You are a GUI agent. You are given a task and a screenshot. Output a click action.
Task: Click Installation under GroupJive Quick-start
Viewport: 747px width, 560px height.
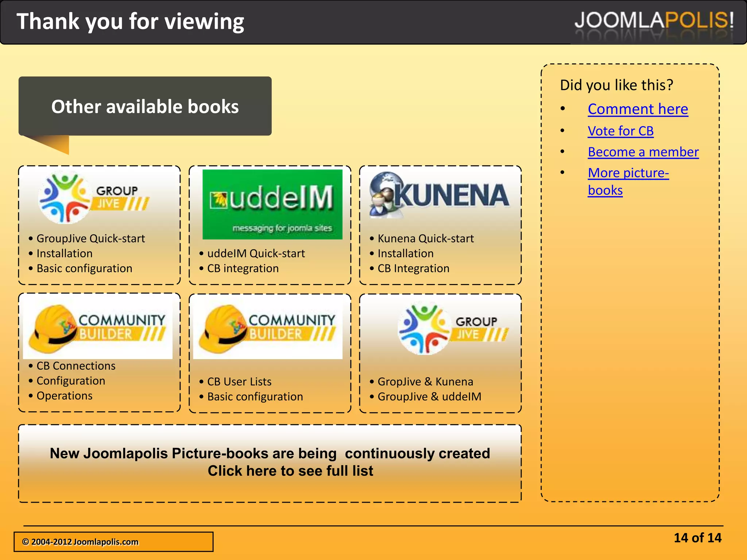pyautogui.click(x=65, y=253)
